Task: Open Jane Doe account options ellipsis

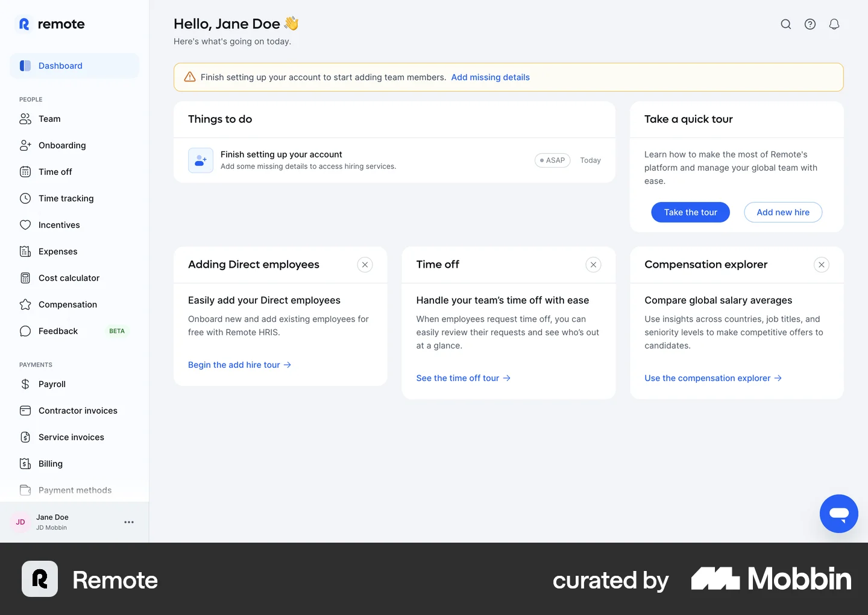Action: click(129, 522)
